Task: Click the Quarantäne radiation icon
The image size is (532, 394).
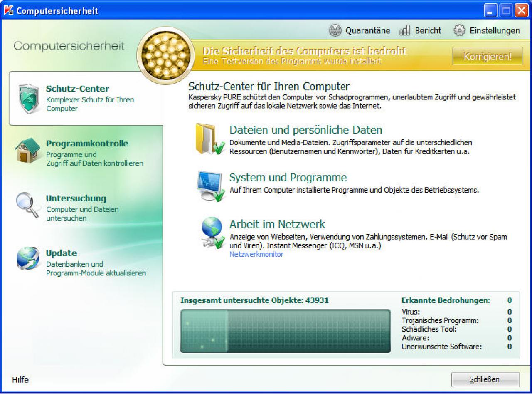Action: [335, 30]
